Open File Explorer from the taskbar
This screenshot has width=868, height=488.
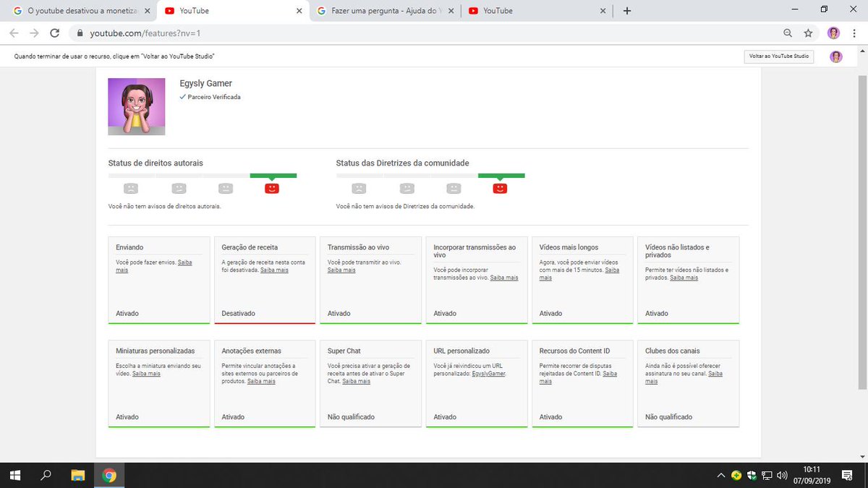[78, 475]
